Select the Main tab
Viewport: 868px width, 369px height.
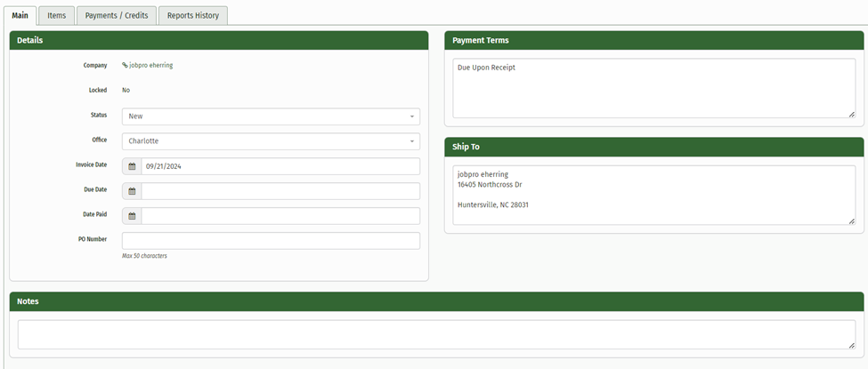[x=20, y=15]
